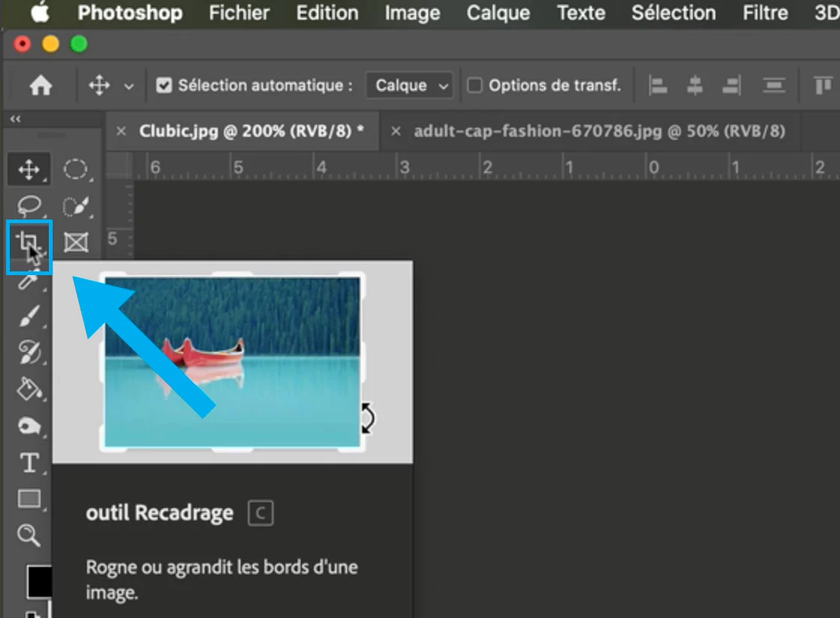Screen dimensions: 840x618
Task: Align horizontal centers of layers
Action: point(695,85)
